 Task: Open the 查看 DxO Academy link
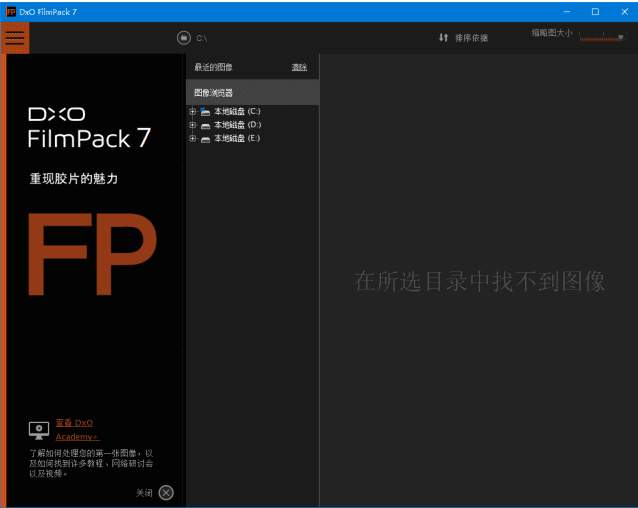coord(77,430)
